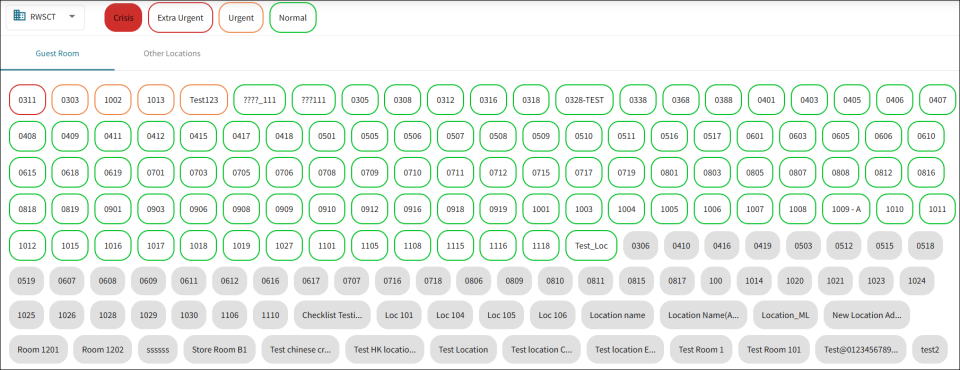Open the Test_Loc location tile
This screenshot has height=370, width=960.
(591, 246)
